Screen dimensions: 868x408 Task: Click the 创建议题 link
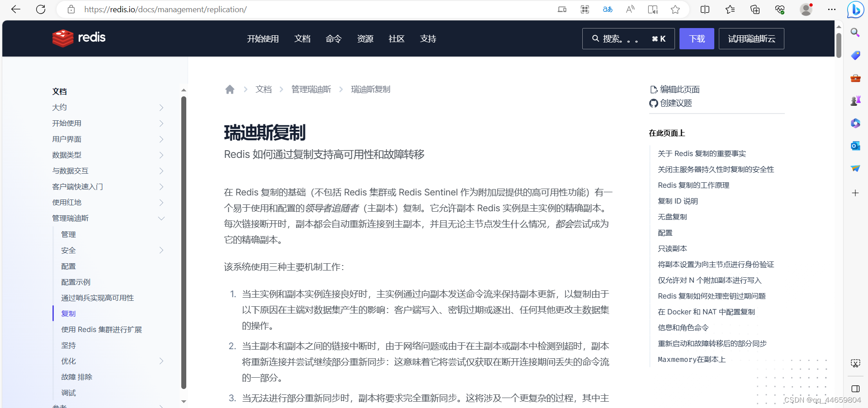(x=671, y=103)
